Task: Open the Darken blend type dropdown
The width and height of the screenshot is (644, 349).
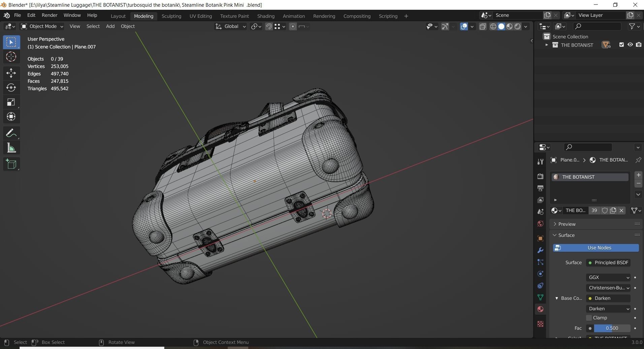Action: [608, 309]
